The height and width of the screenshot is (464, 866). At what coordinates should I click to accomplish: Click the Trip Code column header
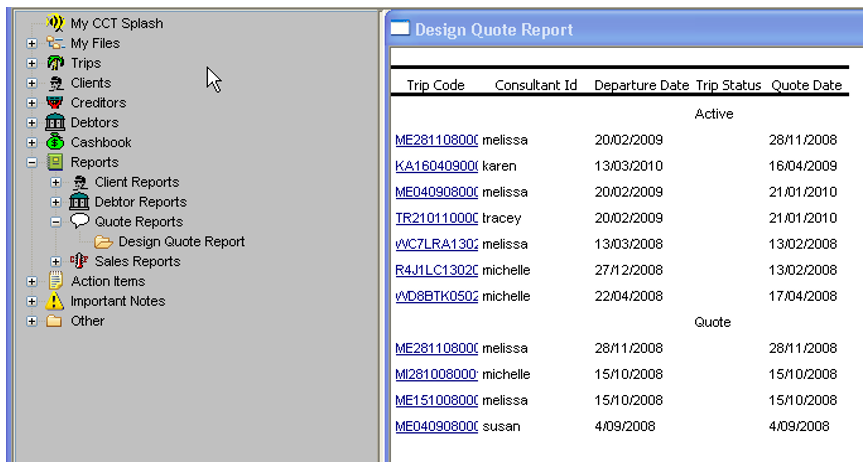(435, 85)
